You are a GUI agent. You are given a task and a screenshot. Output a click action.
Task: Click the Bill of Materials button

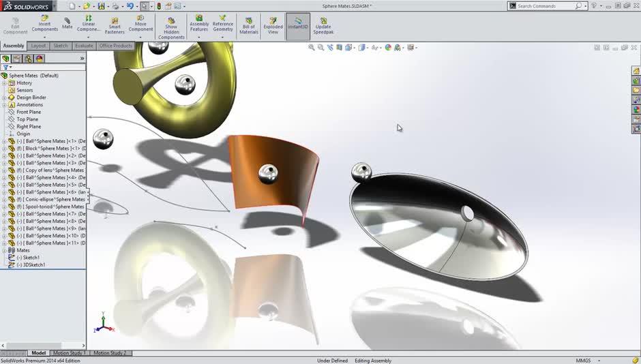tap(249, 25)
